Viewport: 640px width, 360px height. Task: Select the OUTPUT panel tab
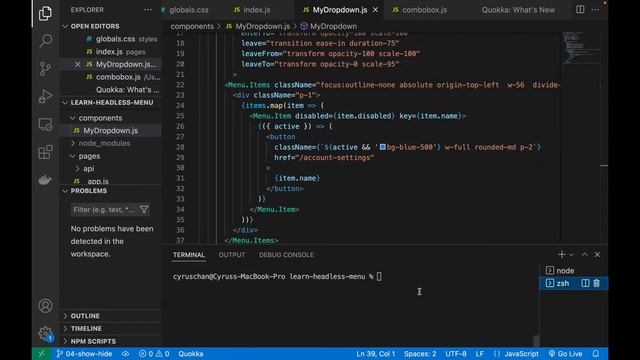[232, 255]
